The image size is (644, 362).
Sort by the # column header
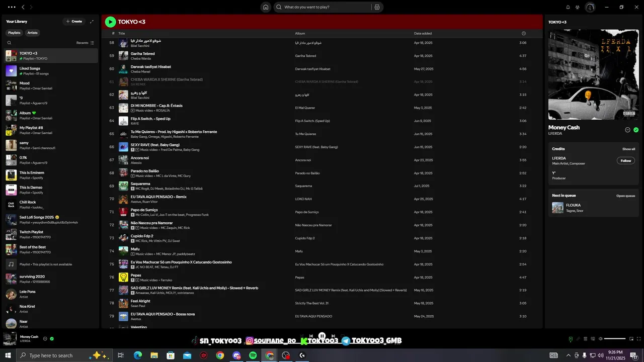coord(113,33)
